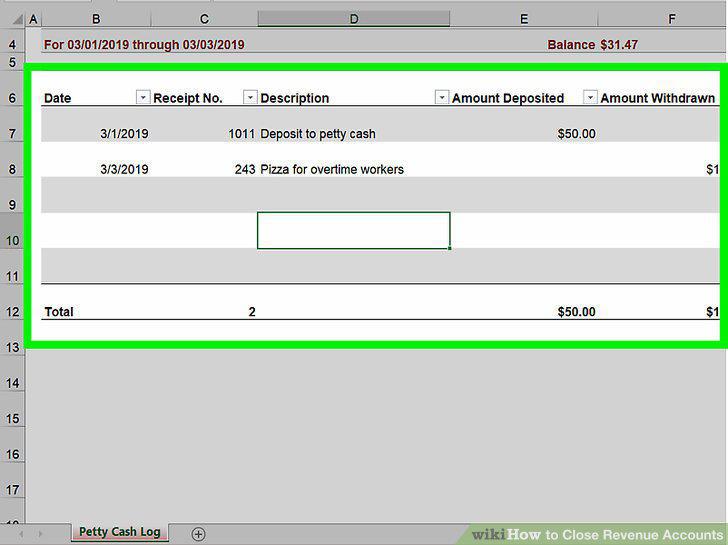Open the Description column filter dropdown
The height and width of the screenshot is (545, 728).
point(442,97)
